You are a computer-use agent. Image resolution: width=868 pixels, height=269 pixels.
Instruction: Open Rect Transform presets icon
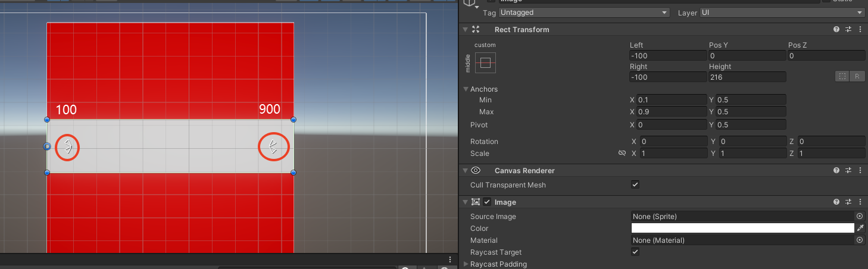[x=848, y=29]
